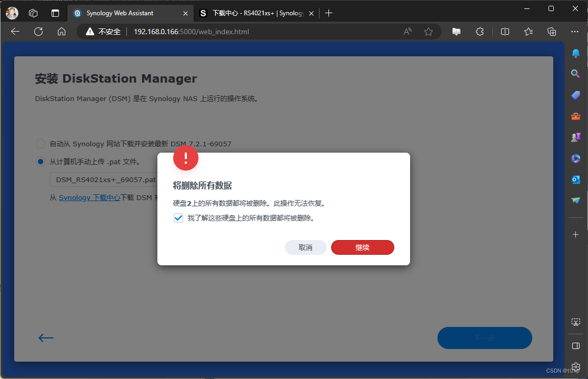588x379 pixels.
Task: Open the favorites list
Action: click(x=529, y=32)
